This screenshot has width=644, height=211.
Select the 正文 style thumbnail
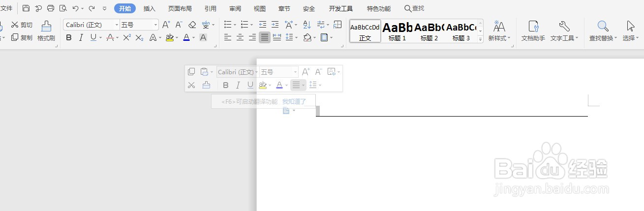[365, 31]
